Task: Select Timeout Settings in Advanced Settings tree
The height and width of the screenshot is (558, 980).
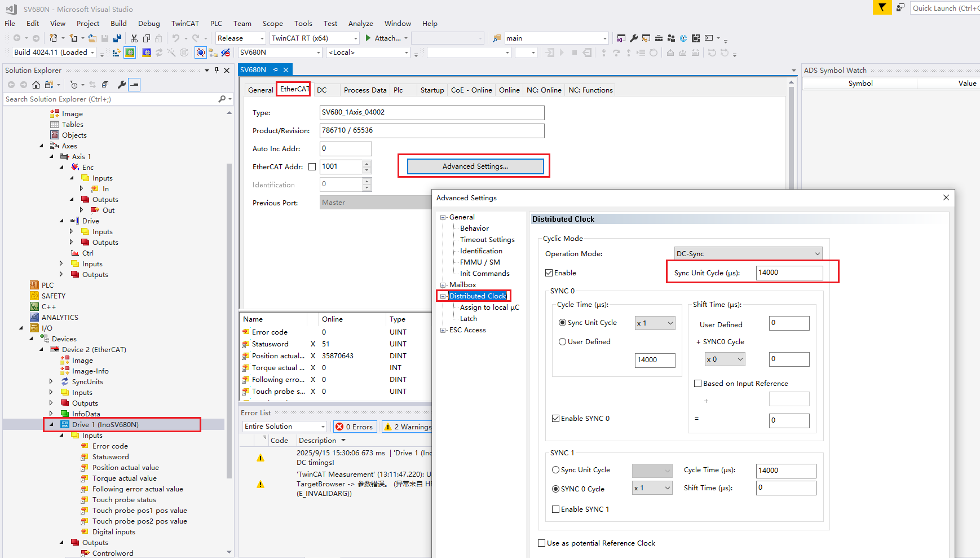Action: [487, 240]
